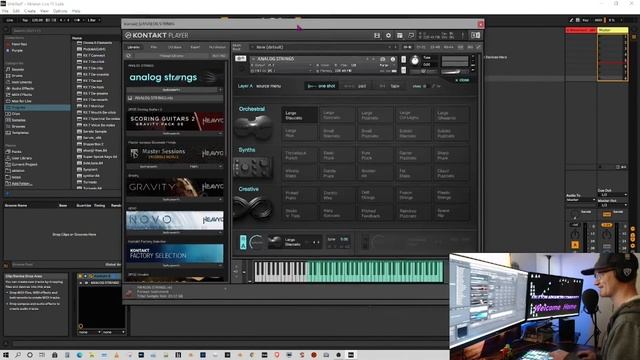Open the File menu in Ableton

[5, 11]
